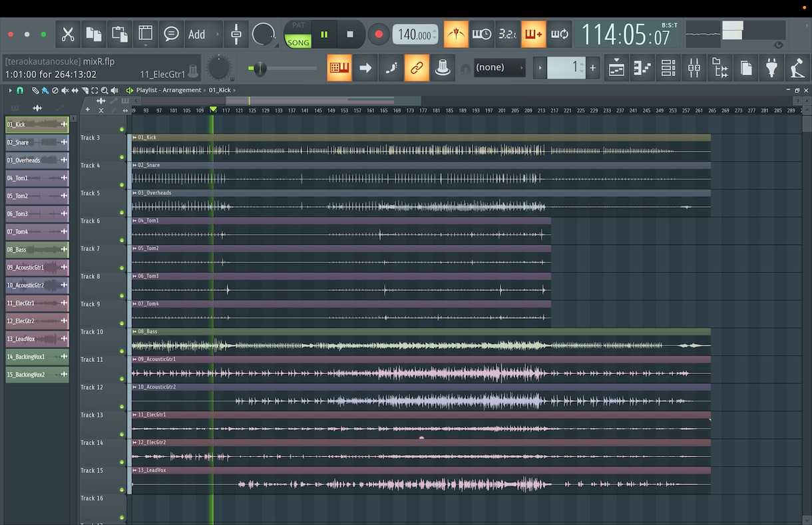Open the Piano roll view icon
The image size is (812, 525).
click(x=643, y=67)
